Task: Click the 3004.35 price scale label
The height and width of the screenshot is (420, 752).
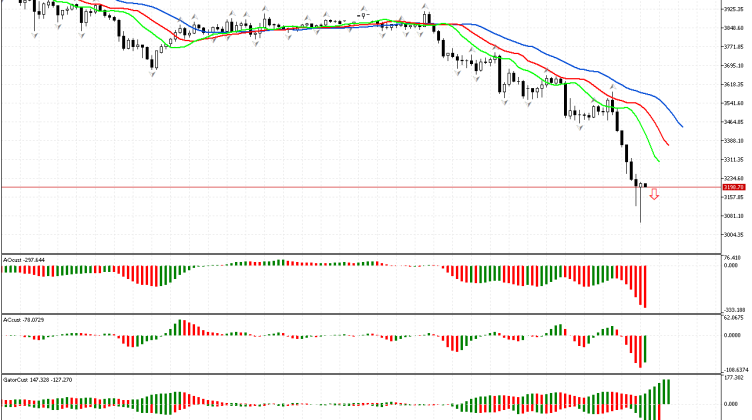Action: (x=735, y=235)
